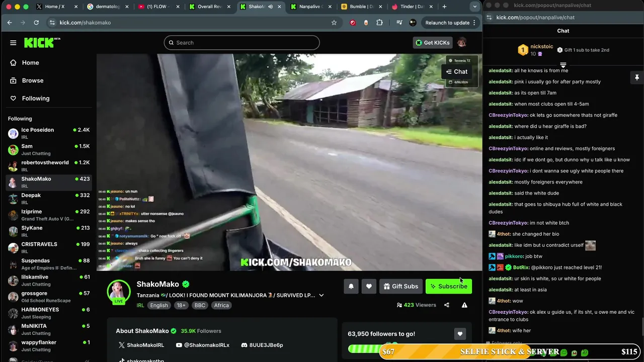Open a new browser tab
The image size is (644, 362).
(x=444, y=7)
